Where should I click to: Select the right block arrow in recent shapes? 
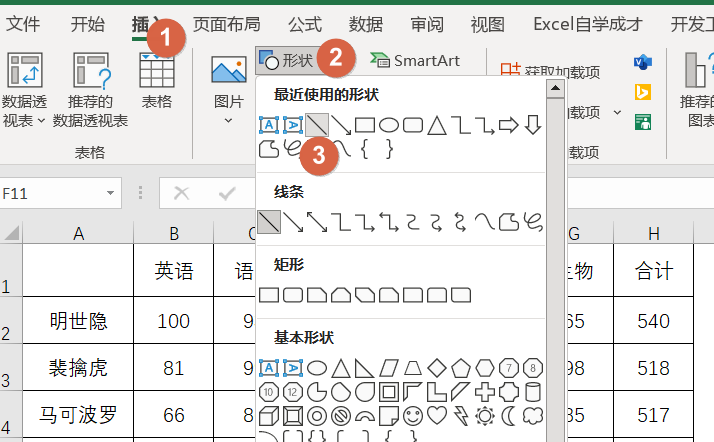click(508, 125)
